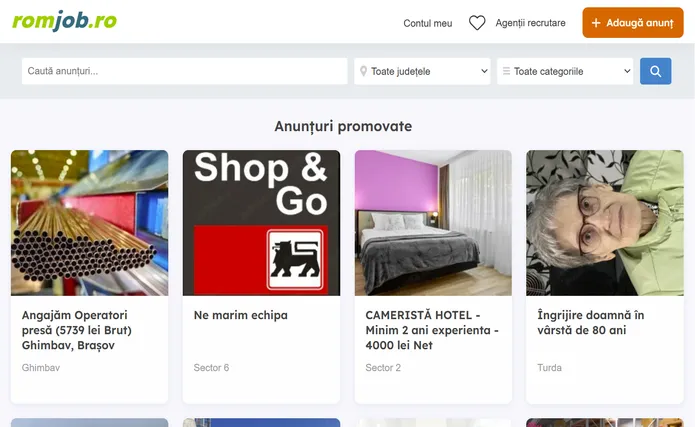Click the Sector 6 location text
Viewport: 695px width, 427px height.
(x=211, y=368)
